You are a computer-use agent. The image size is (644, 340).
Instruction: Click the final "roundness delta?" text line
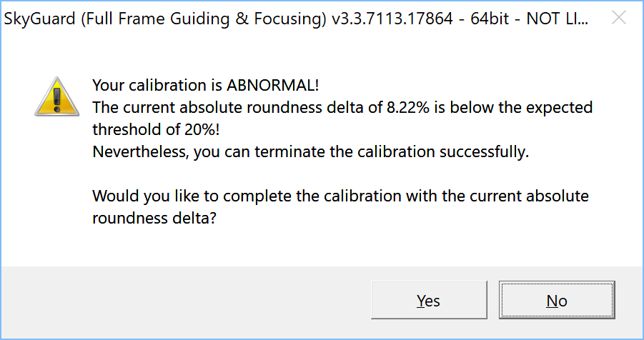154,219
